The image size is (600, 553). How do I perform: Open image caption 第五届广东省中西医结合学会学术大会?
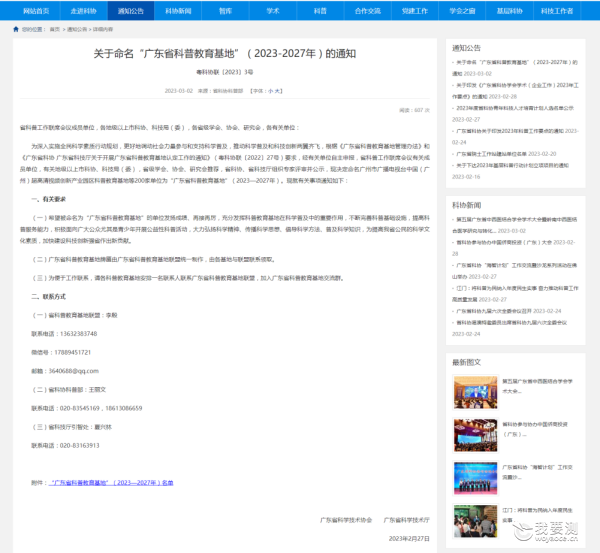tap(537, 386)
